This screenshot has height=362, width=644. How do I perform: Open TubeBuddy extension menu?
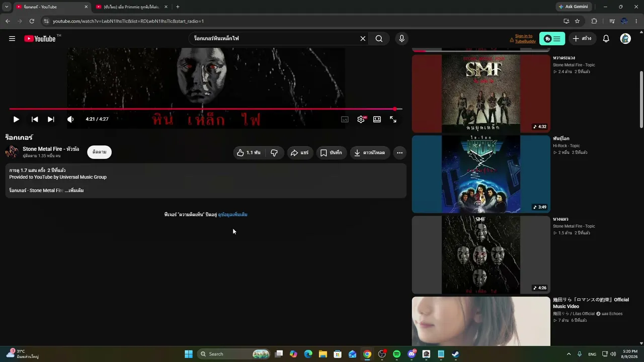[x=552, y=39]
